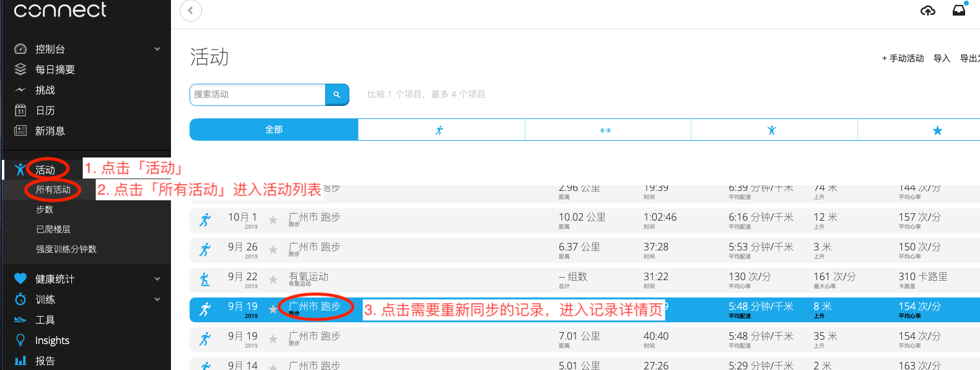Open 所有活动 activity list
This screenshot has width=980, height=370.
point(53,190)
